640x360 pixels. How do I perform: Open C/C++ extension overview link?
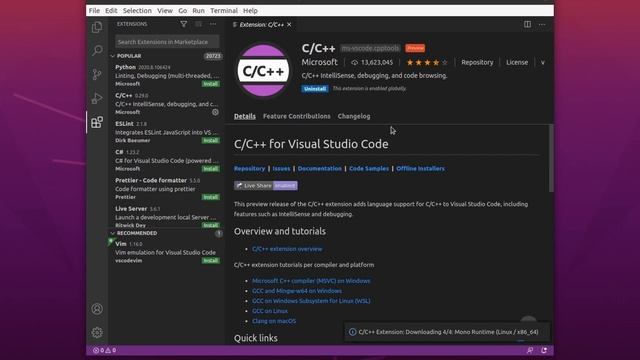tap(287, 249)
